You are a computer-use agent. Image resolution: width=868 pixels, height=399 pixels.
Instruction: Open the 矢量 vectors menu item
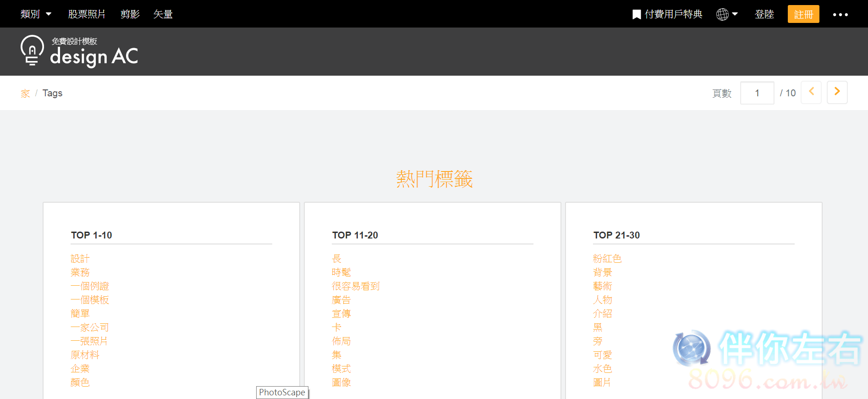(x=163, y=14)
